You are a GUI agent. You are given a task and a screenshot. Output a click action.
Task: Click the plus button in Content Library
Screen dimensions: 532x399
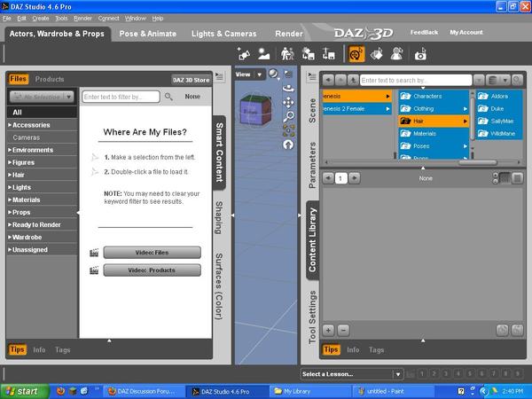328,330
